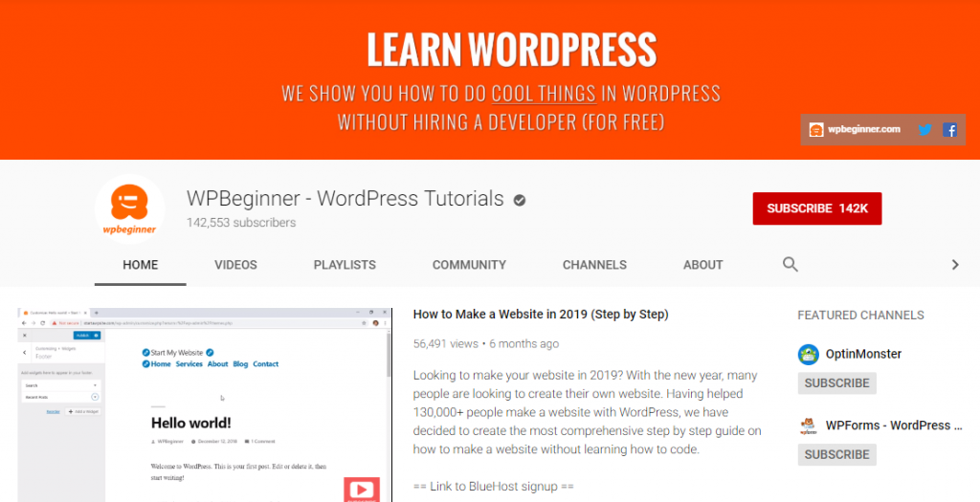Click the WPBeginner channel avatar
980x502 pixels.
click(x=129, y=209)
